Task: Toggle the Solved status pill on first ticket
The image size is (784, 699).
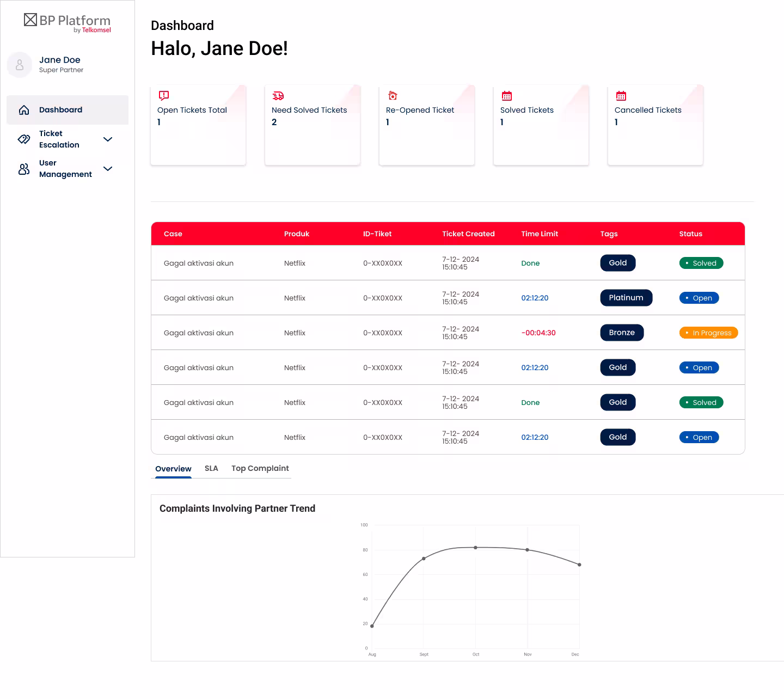Action: pos(701,262)
